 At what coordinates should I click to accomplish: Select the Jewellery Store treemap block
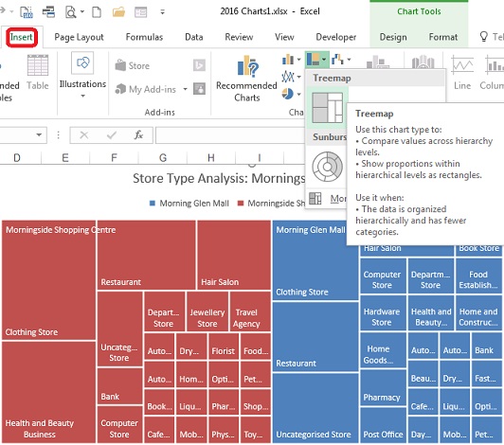tap(207, 311)
